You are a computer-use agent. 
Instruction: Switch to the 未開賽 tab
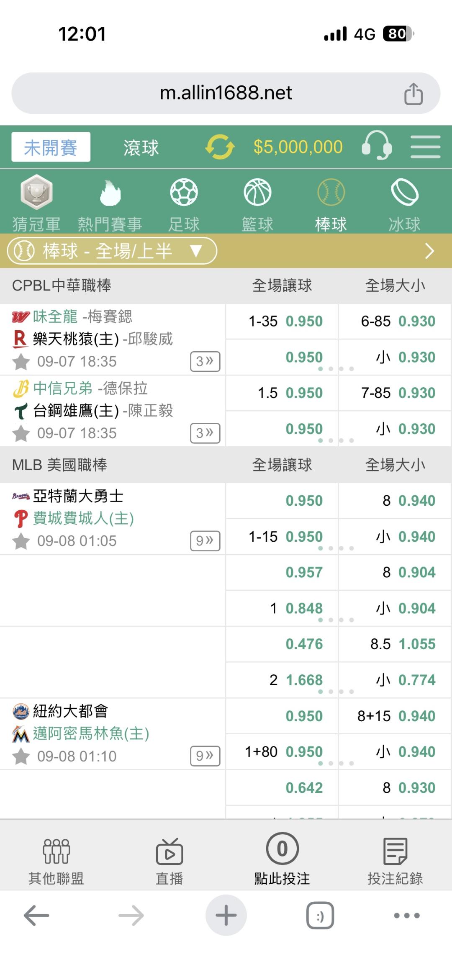tap(51, 147)
